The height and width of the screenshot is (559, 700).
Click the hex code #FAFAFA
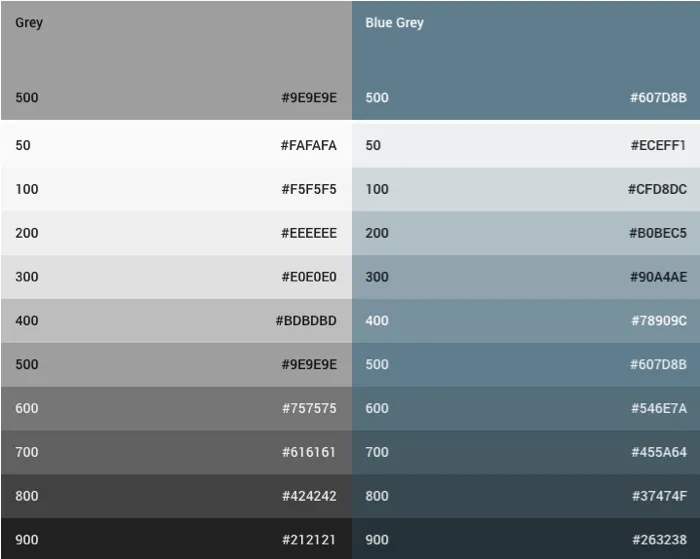[308, 146]
